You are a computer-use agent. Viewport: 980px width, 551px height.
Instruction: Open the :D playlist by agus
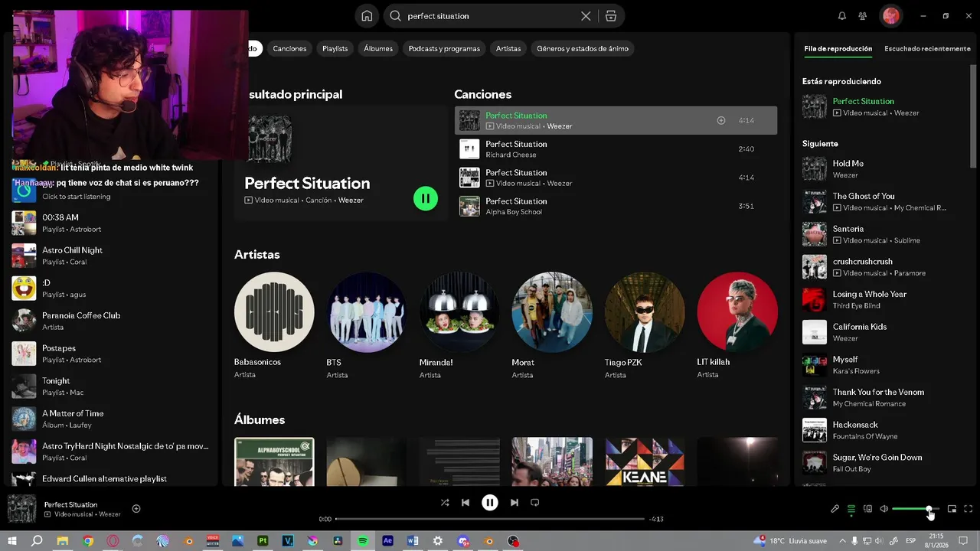tap(112, 289)
